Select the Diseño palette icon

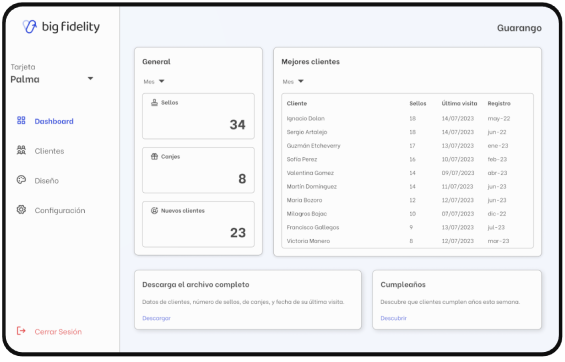21,180
